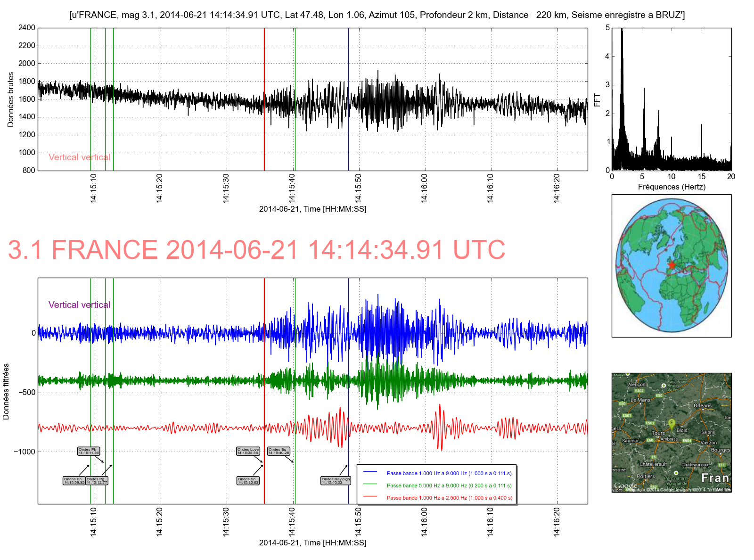Click the Orleans city label on map
Image resolution: width=754 pixels, height=560 pixels.
click(x=703, y=405)
